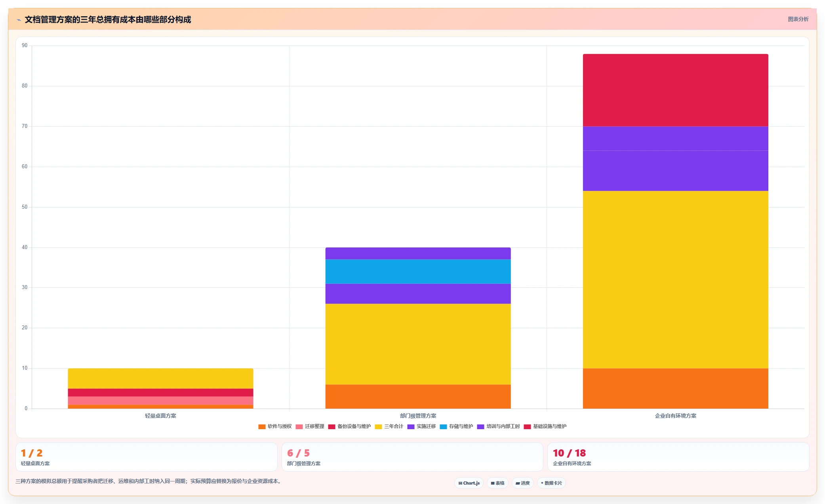Select the orange segment of 企业自有环境方案 bar
This screenshot has width=825, height=504.
(675, 389)
